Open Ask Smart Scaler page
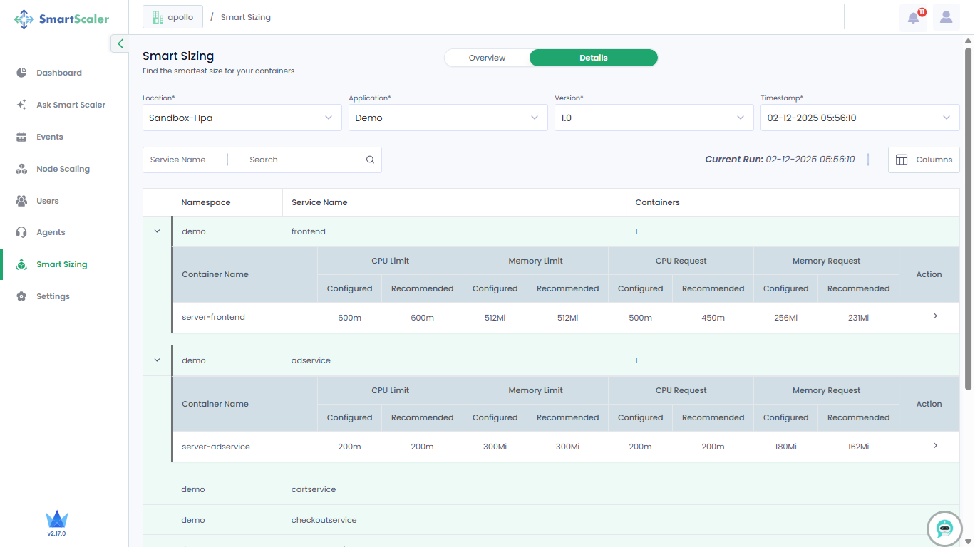This screenshot has height=557, width=980. (71, 105)
